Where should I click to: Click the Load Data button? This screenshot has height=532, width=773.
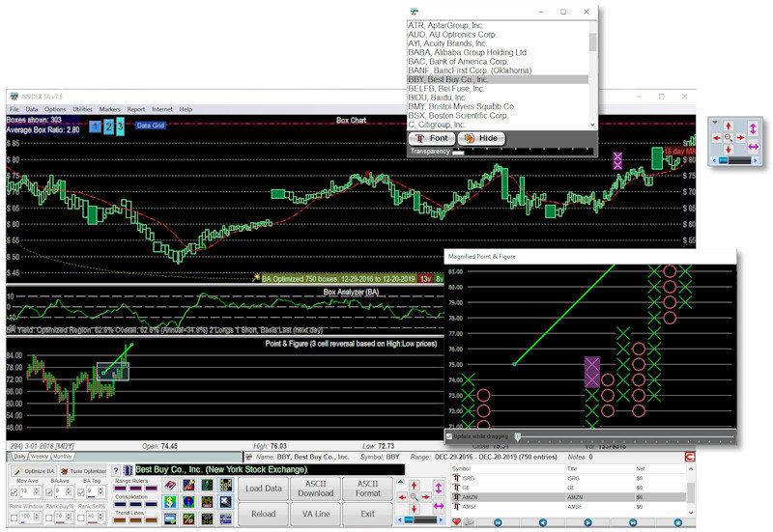pyautogui.click(x=263, y=489)
